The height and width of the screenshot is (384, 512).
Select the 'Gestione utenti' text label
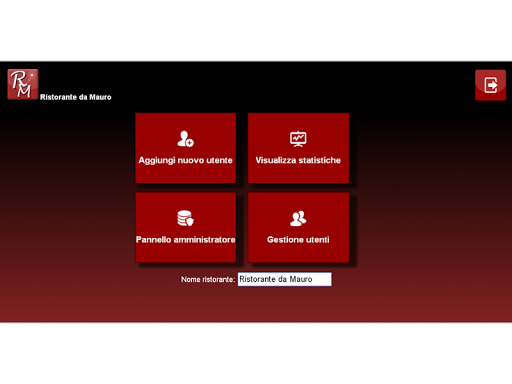tap(298, 240)
